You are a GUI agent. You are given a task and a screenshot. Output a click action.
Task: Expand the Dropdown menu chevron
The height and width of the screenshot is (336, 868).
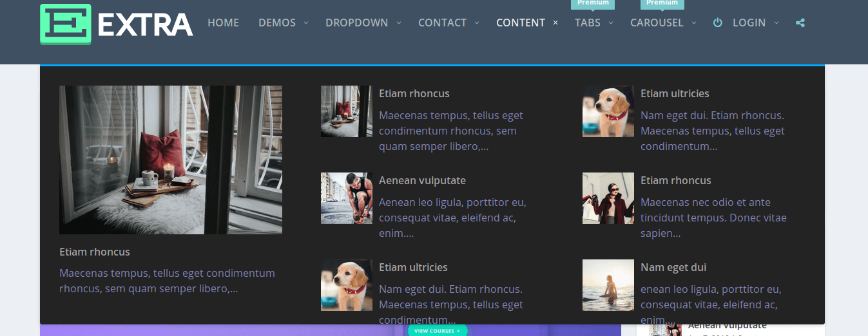point(399,23)
